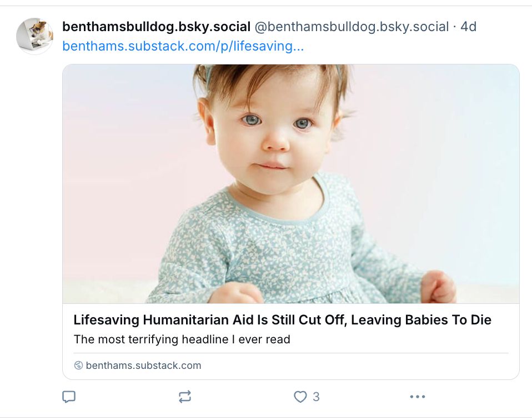Click the baby's hair at image top
This screenshot has height=420, width=532.
[272, 78]
